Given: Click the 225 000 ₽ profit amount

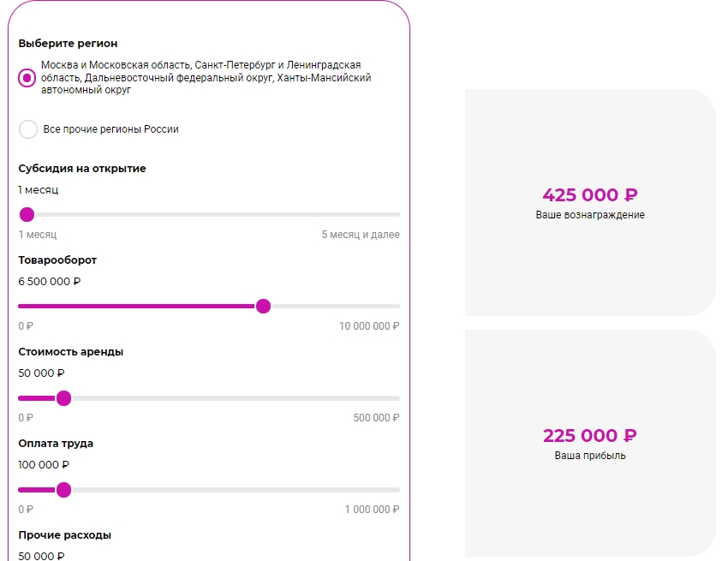Looking at the screenshot, I should click(x=590, y=436).
